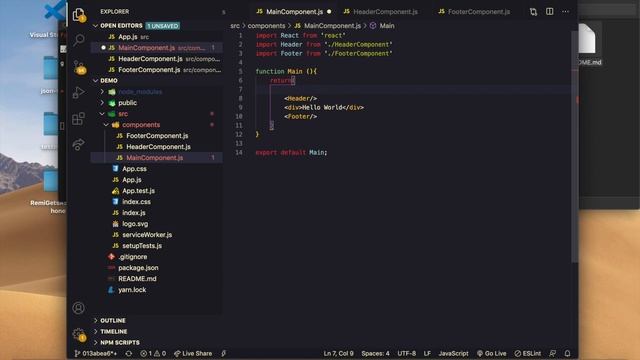This screenshot has width=640, height=360.
Task: Expand the Timeline section
Action: [113, 332]
